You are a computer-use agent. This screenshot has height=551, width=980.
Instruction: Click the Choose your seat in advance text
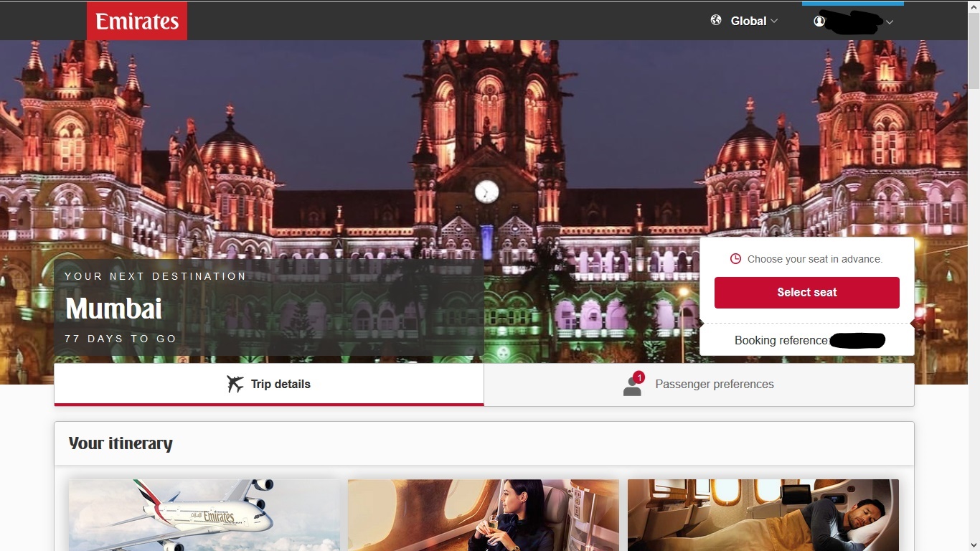(815, 259)
